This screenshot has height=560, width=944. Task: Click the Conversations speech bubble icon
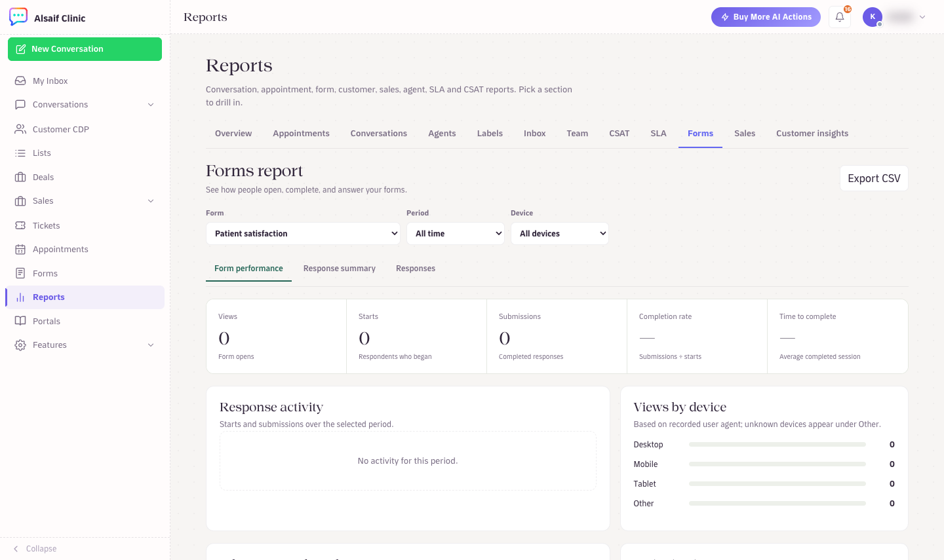20,105
